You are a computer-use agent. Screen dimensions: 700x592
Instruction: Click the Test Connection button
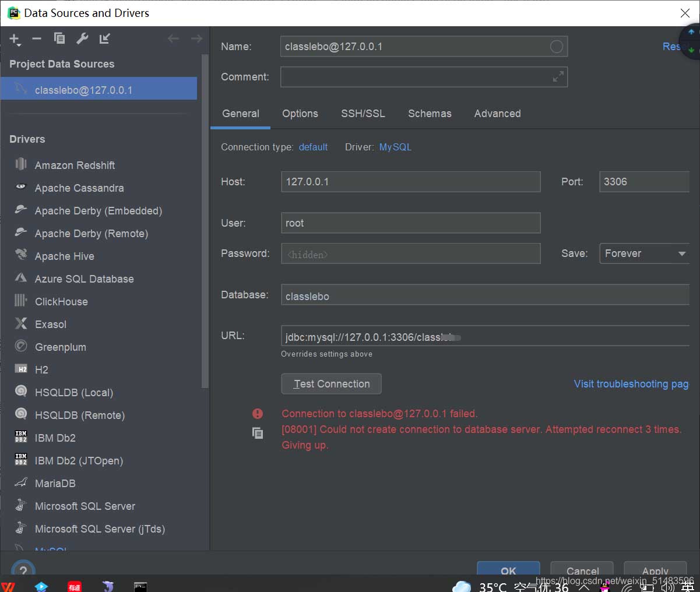click(331, 383)
